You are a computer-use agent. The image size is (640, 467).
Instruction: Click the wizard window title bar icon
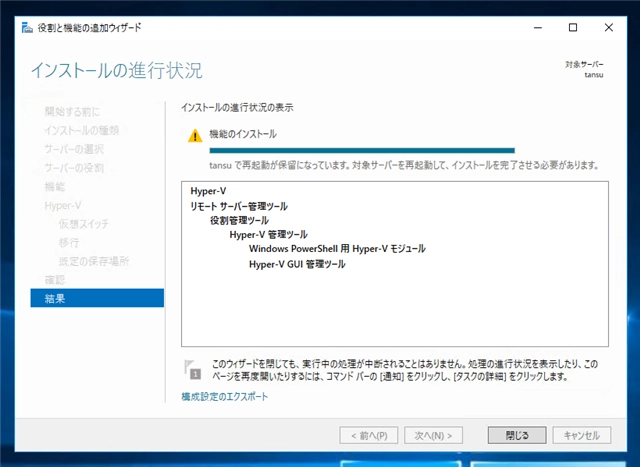(27, 28)
